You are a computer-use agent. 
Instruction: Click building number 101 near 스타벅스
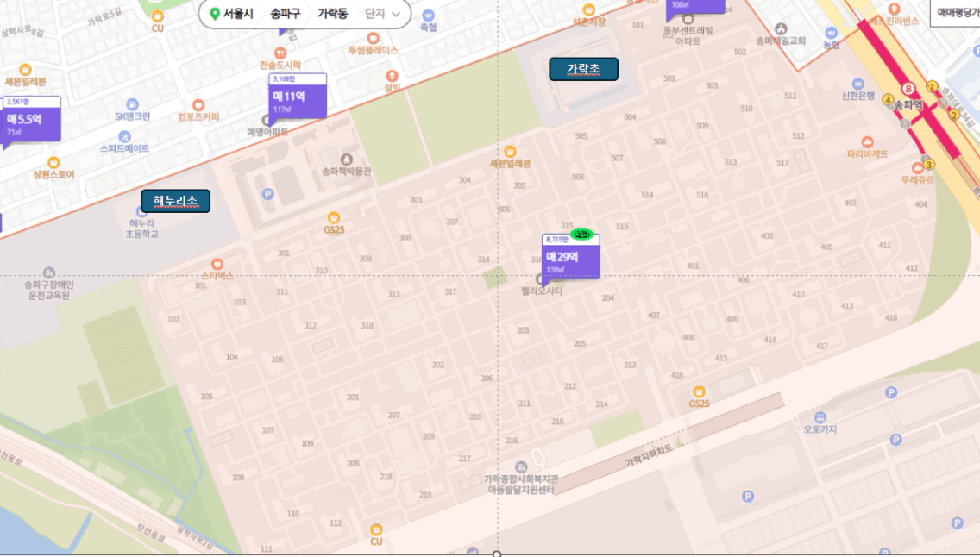[200, 285]
